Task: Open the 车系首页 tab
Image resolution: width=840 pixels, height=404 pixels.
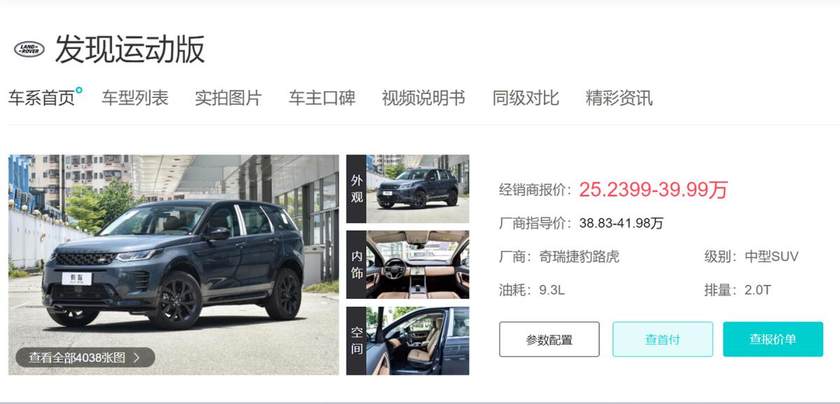Action: 41,98
